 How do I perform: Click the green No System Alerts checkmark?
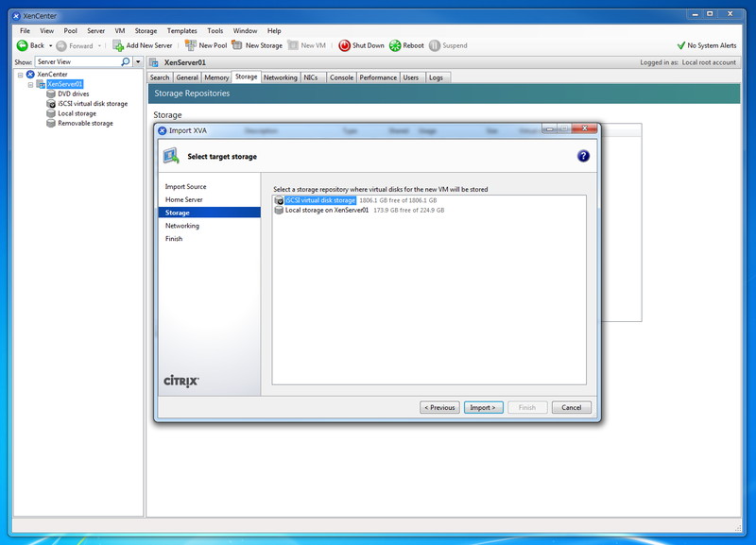(x=680, y=45)
